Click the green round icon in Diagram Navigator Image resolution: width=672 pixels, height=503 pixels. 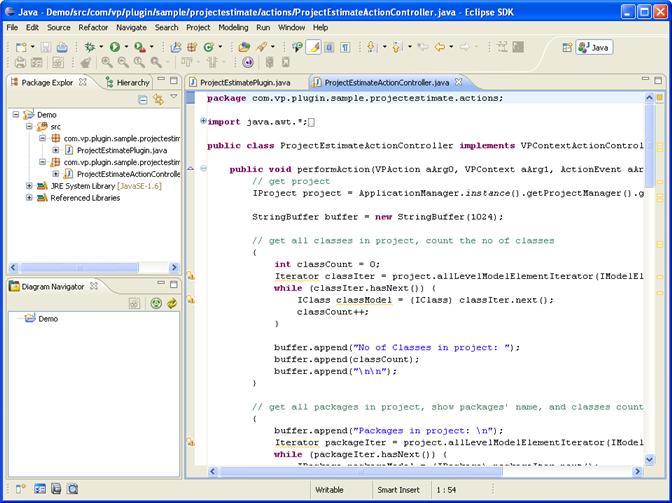coord(156,304)
